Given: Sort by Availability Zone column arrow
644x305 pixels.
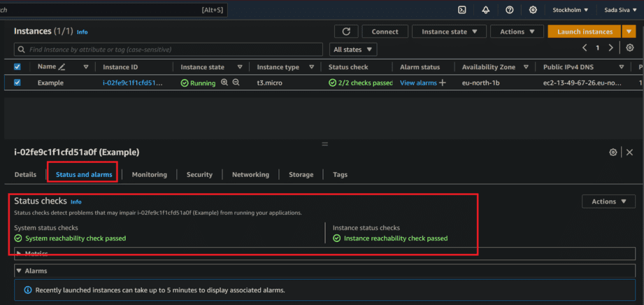Looking at the screenshot, I should [525, 66].
